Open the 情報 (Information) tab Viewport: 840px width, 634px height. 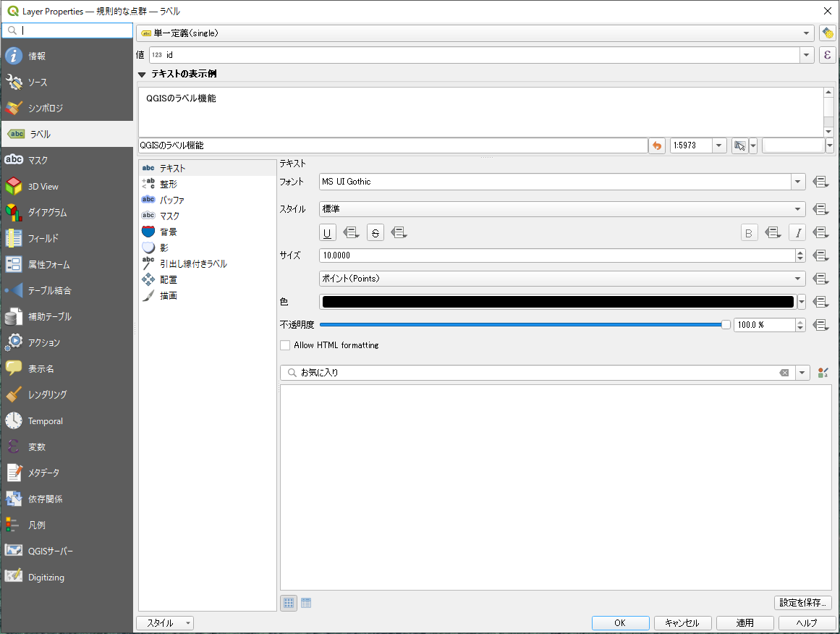click(67, 56)
